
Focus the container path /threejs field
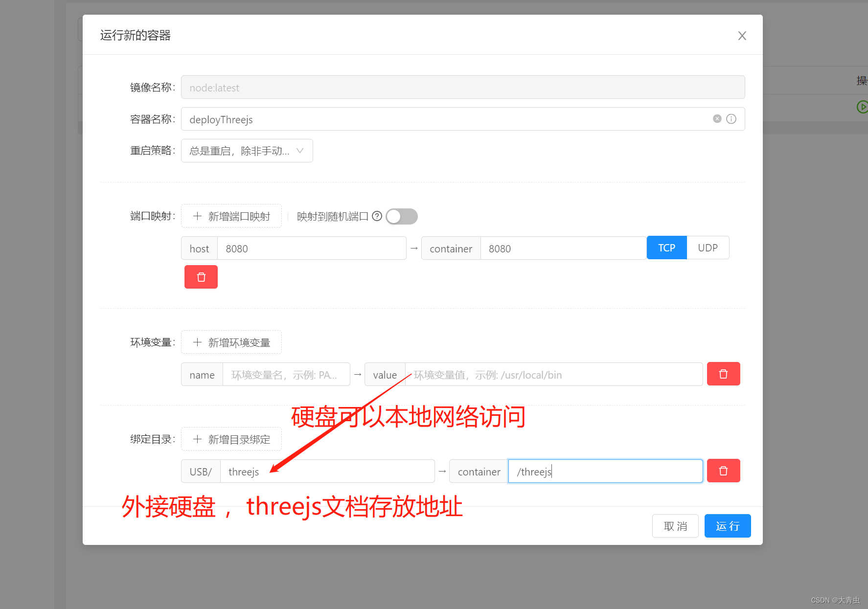point(605,472)
